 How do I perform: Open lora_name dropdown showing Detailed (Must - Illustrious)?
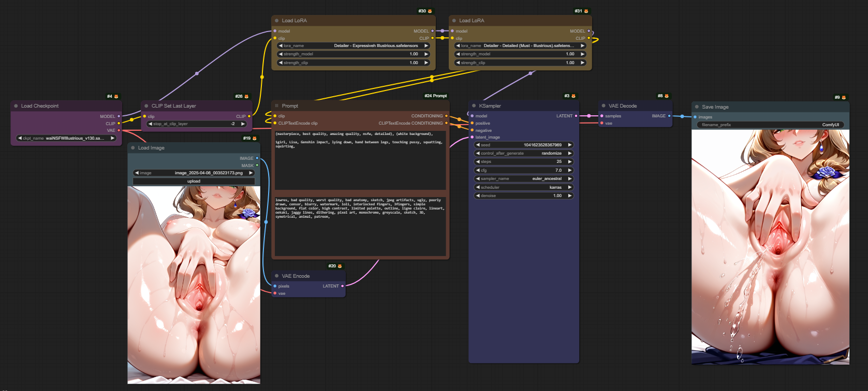(520, 46)
